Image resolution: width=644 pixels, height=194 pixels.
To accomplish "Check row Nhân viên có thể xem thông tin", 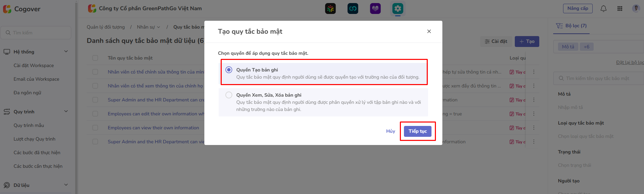I will tap(95, 86).
